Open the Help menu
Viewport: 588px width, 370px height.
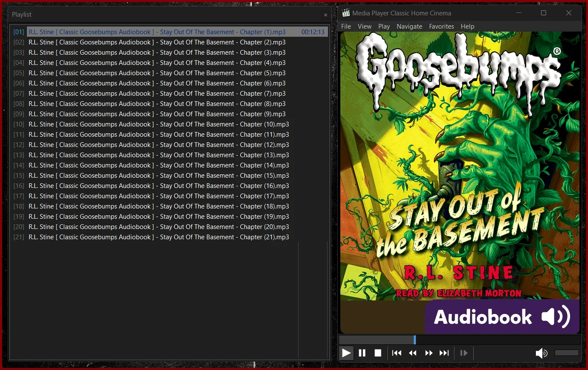coord(468,26)
